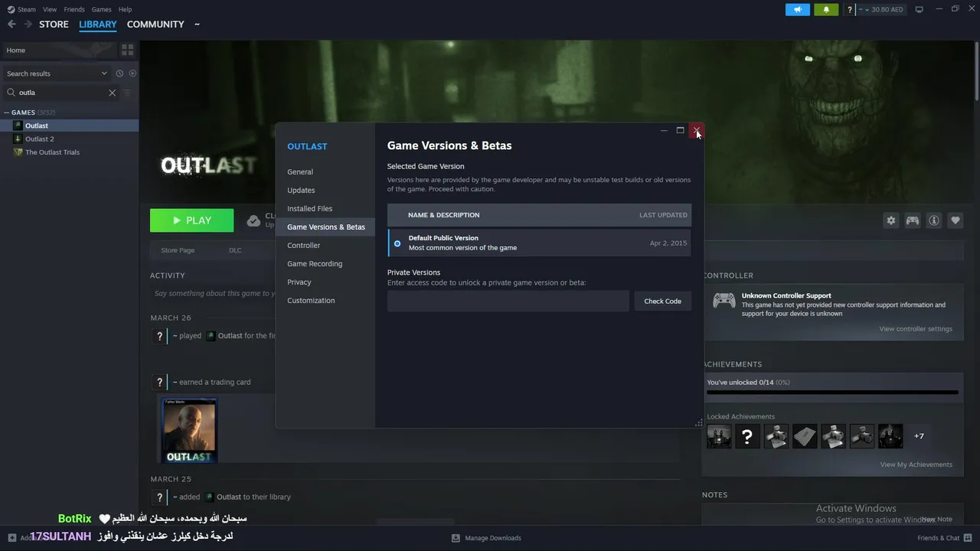Open game info icon
The height and width of the screenshot is (551, 980).
pos(934,220)
